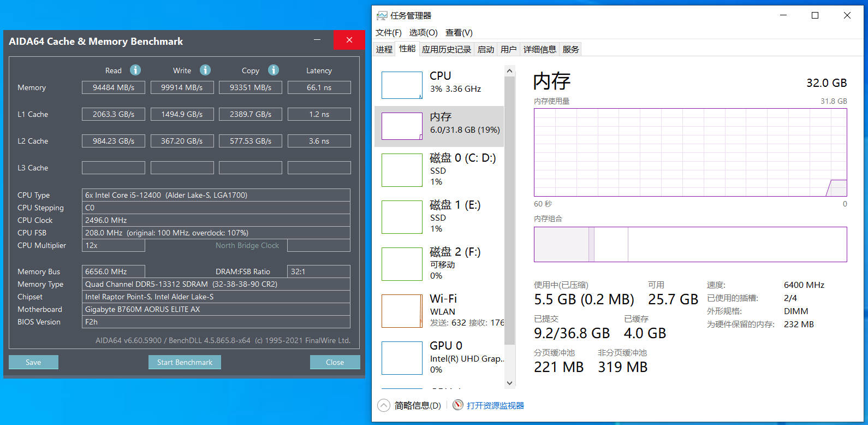Screen dimensions: 868x425
Task: Click the Read info icon in AIDA64
Action: (135, 70)
